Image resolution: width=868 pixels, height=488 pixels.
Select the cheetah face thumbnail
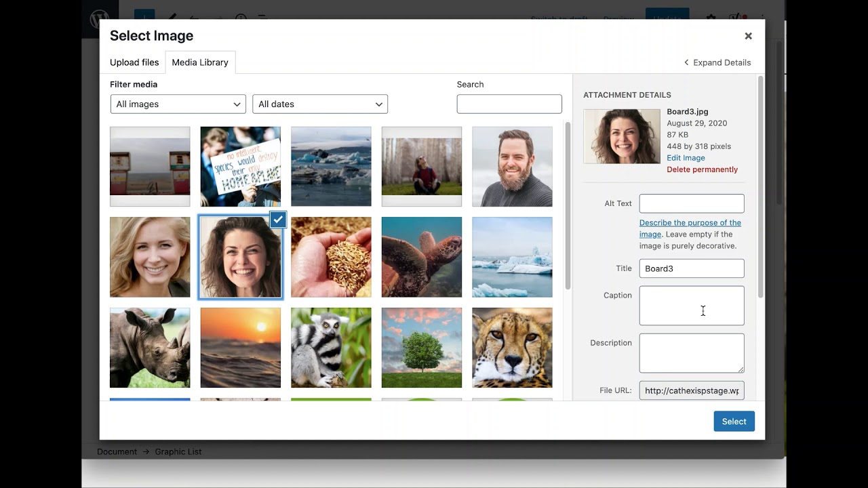pyautogui.click(x=512, y=348)
